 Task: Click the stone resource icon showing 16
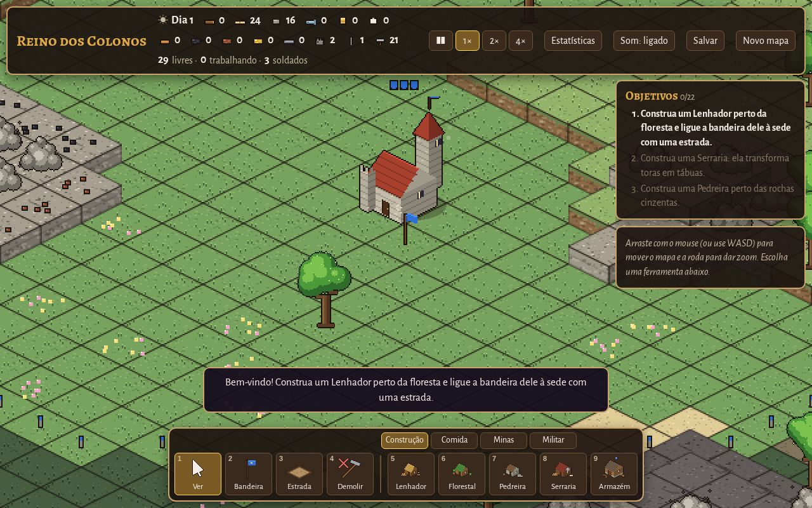point(276,21)
